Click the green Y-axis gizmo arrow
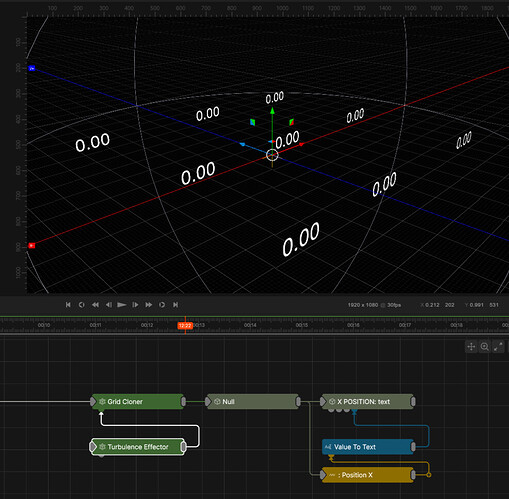The width and height of the screenshot is (509, 499). tap(272, 111)
